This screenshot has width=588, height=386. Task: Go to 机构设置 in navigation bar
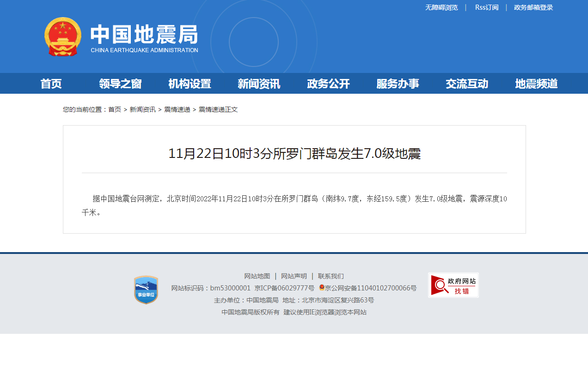[x=190, y=84]
